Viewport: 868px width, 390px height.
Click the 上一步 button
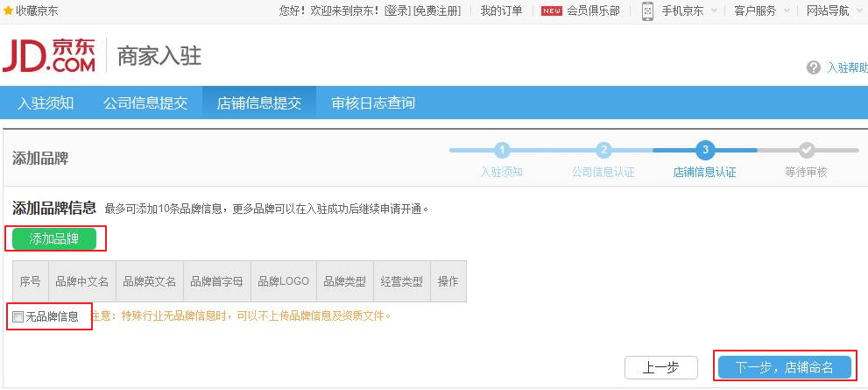coord(661,367)
